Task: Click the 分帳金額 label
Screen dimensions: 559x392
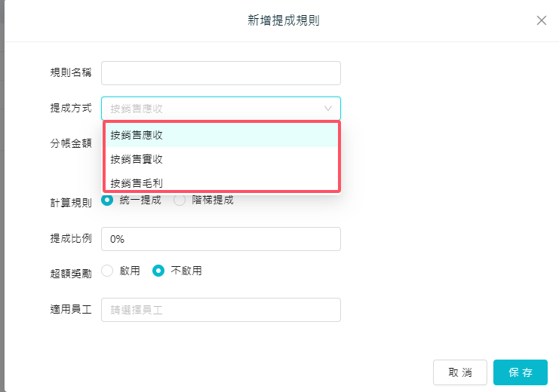Action: point(70,142)
